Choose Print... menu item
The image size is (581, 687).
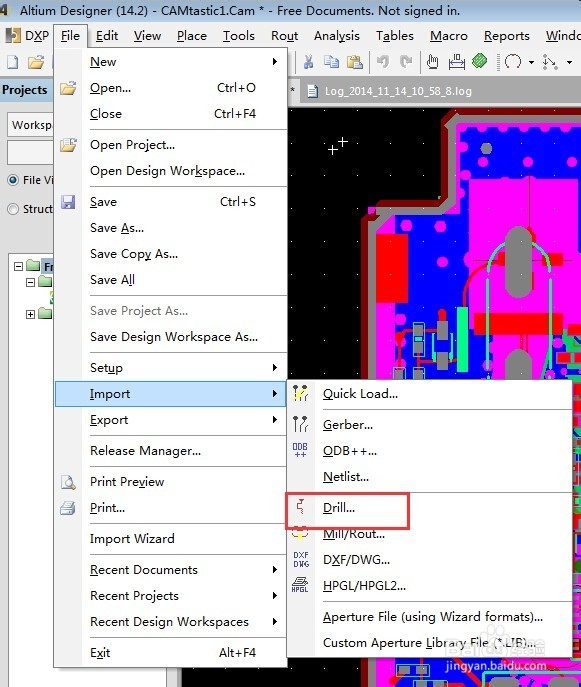coord(171,508)
